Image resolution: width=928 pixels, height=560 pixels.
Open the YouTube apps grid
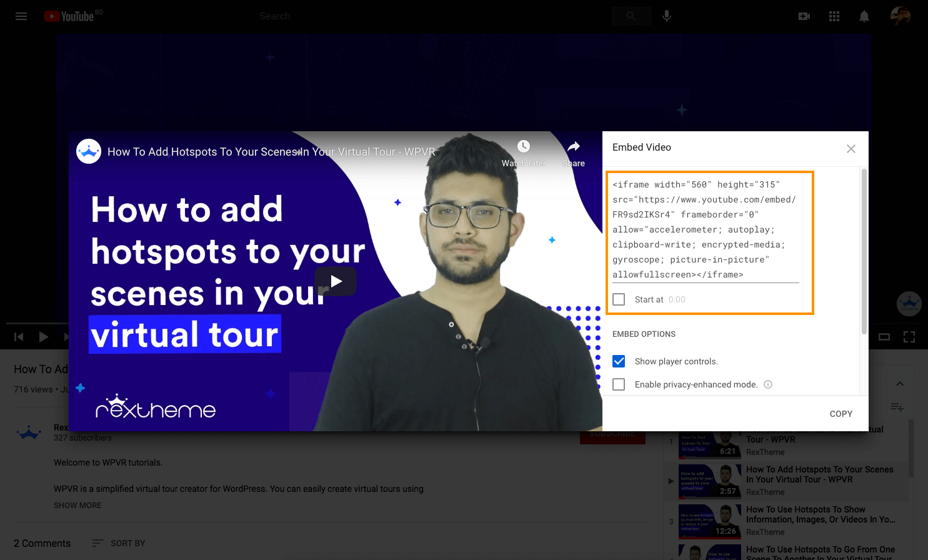pos(834,16)
